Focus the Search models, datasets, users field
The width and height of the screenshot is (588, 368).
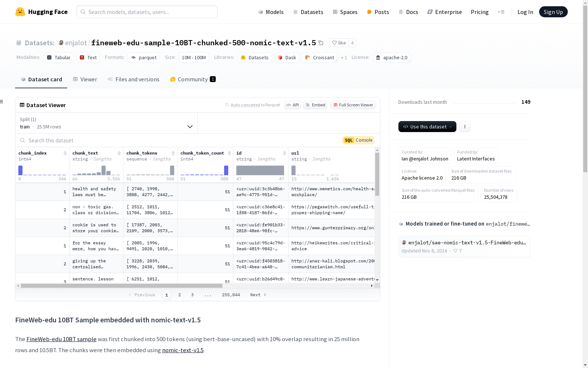coord(147,12)
